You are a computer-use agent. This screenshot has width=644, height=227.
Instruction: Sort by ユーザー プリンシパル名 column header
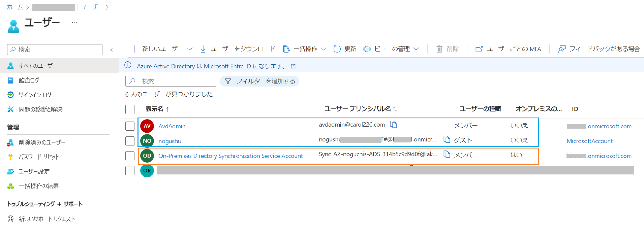tap(360, 109)
